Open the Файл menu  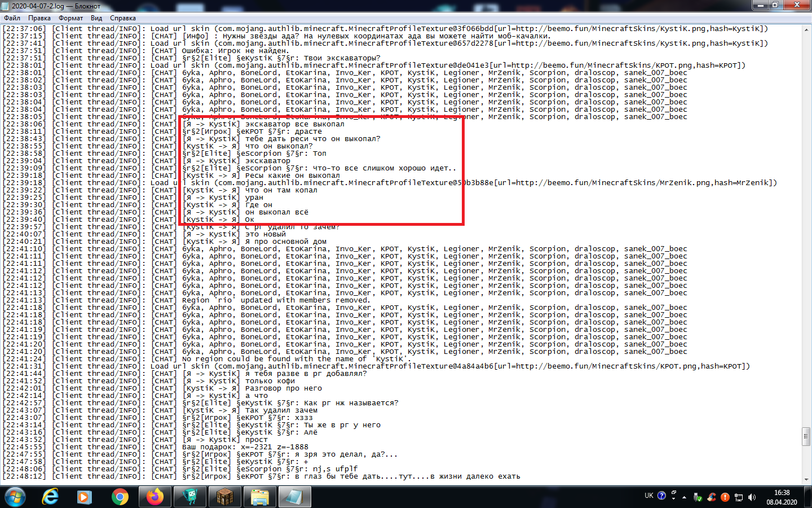point(12,18)
